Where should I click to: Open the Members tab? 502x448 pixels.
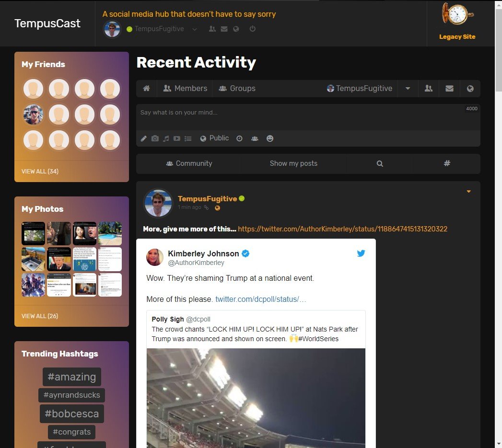[x=185, y=88]
